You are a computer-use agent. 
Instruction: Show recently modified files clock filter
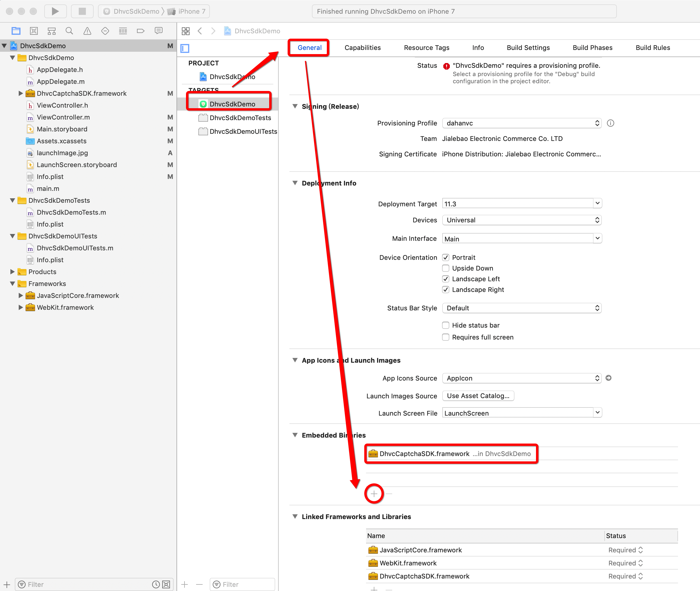[x=156, y=584]
